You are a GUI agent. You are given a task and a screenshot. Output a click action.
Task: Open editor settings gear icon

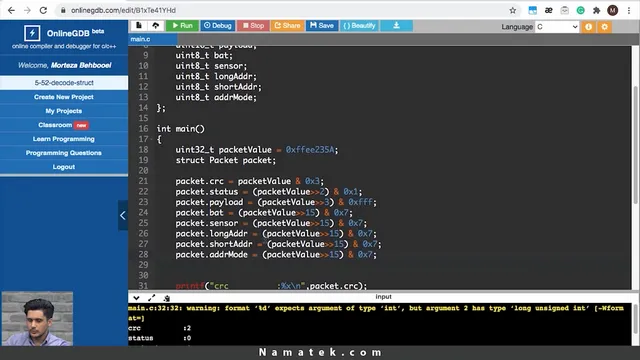tap(604, 27)
